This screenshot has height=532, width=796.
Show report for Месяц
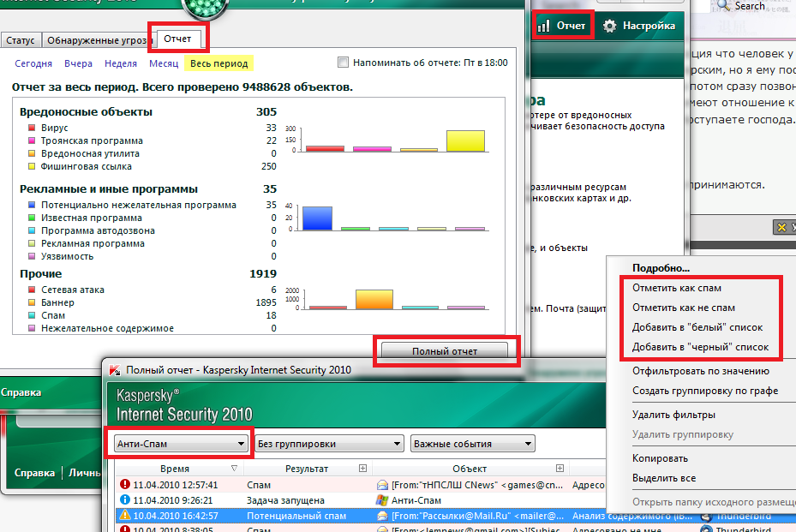[x=164, y=63]
